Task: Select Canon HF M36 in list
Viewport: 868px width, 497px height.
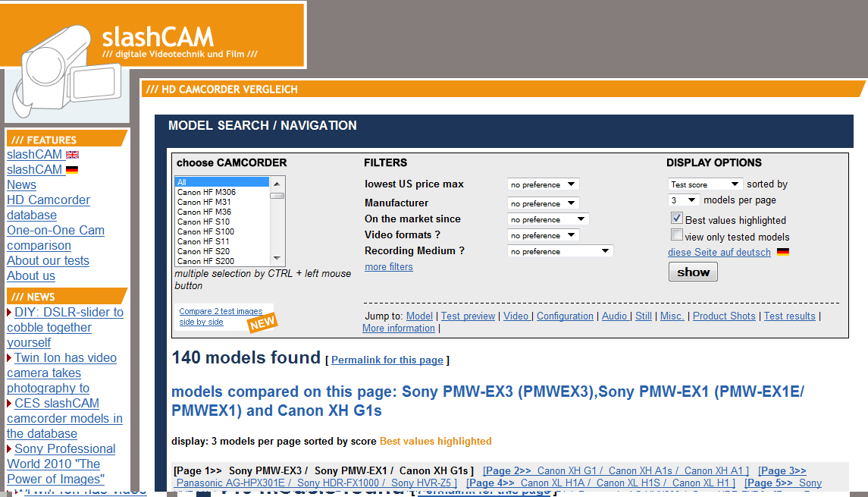Action: coord(222,212)
